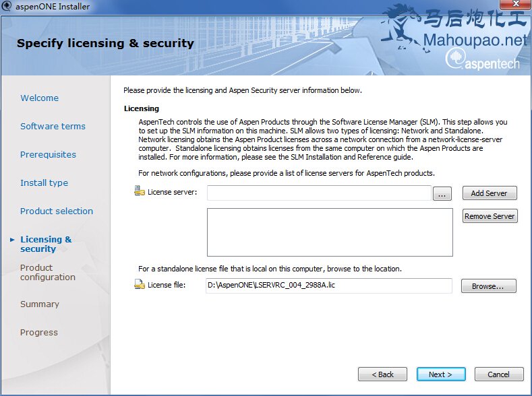The image size is (532, 396).
Task: Click the aspenONE title bar icon
Action: [x=7, y=6]
